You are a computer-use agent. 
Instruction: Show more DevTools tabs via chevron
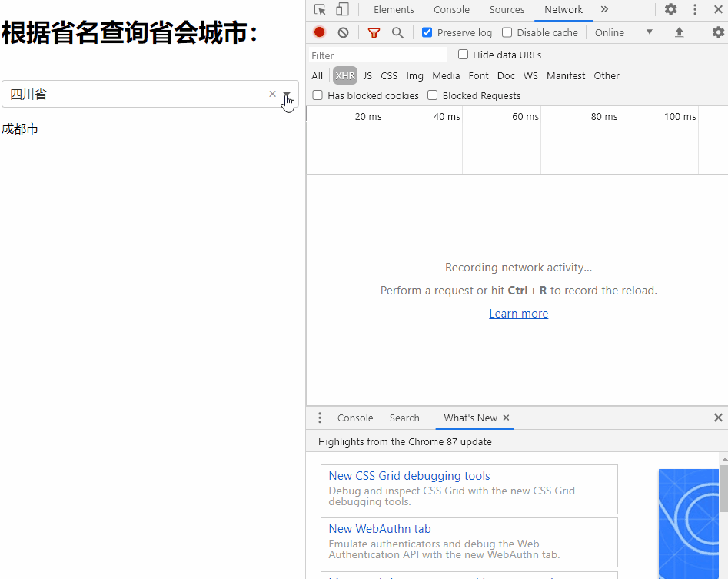click(604, 9)
